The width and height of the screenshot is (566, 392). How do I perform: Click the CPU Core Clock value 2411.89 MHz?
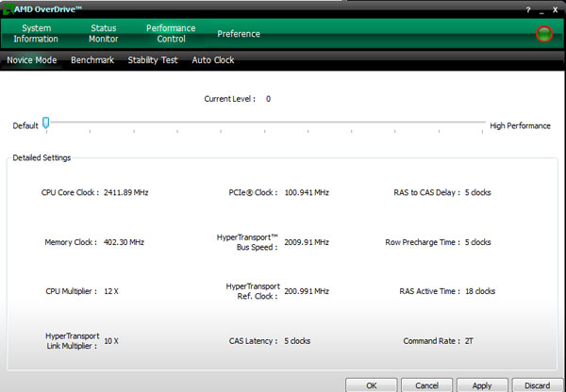[x=126, y=192]
